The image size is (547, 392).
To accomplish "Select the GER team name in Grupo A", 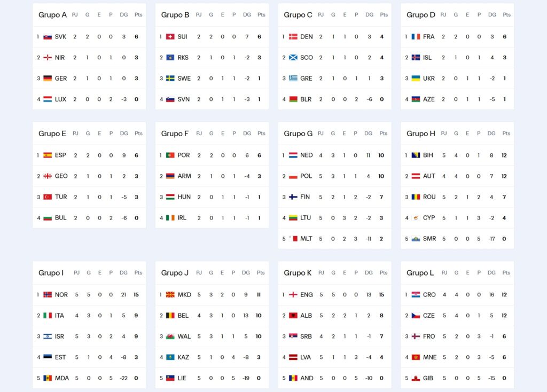I will click(61, 79).
